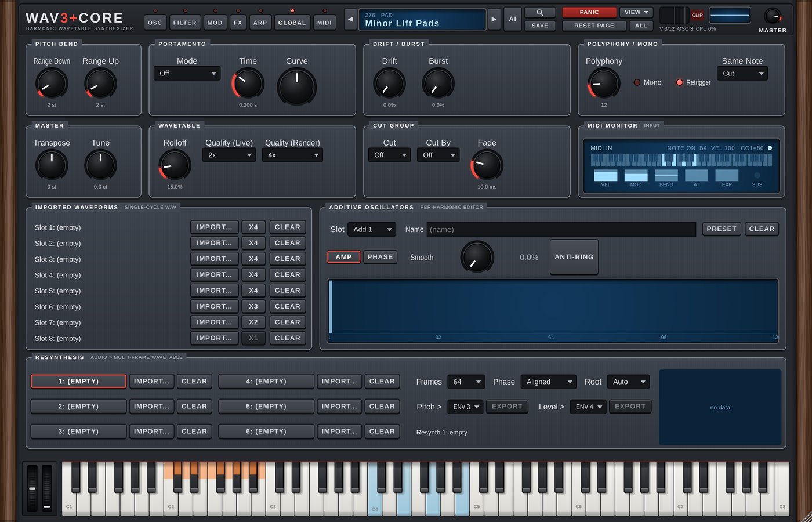
Task: Switch to the OSC tab
Action: pos(155,23)
